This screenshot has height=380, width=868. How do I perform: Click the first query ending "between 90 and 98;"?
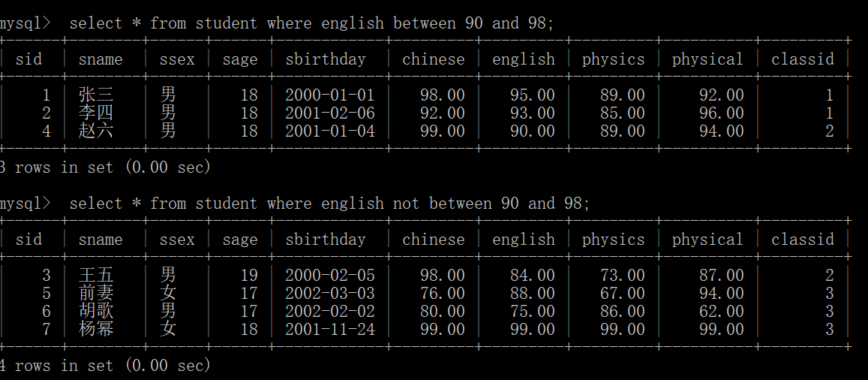(311, 23)
